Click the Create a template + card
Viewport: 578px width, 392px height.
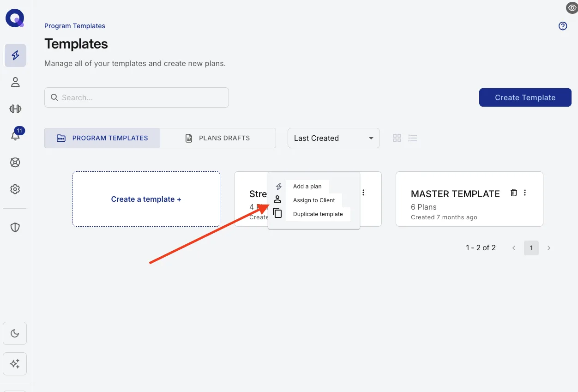(146, 199)
